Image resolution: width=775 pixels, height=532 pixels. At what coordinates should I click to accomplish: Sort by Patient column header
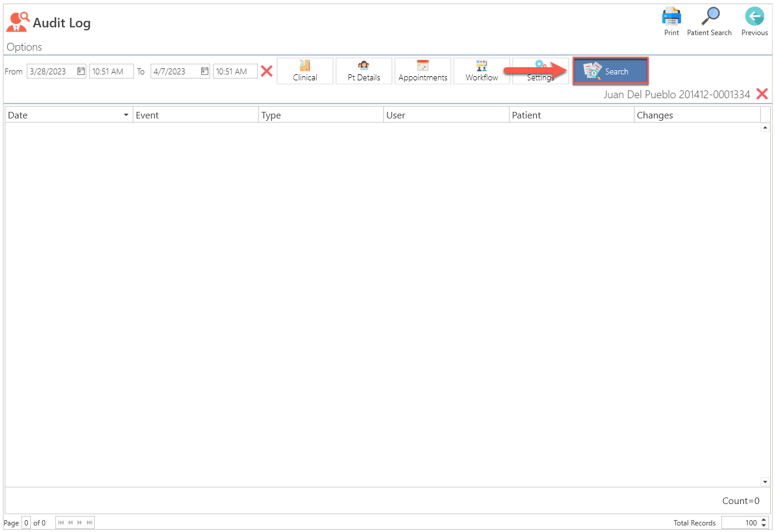(x=572, y=115)
